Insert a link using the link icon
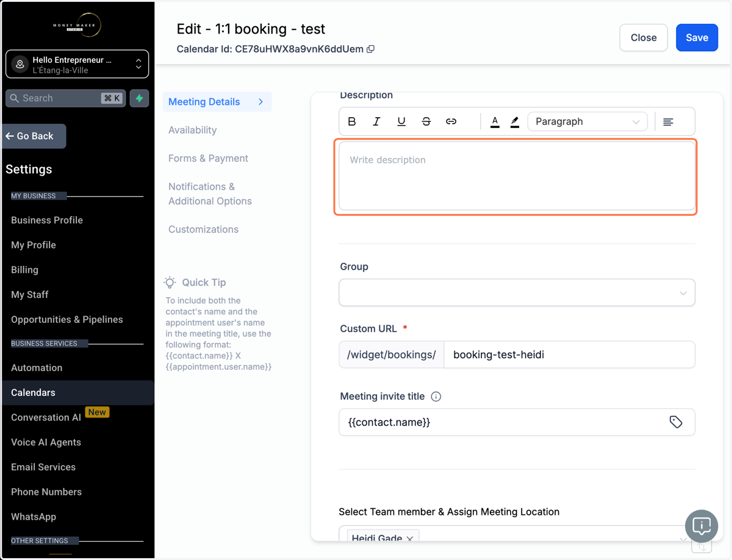 pos(451,121)
